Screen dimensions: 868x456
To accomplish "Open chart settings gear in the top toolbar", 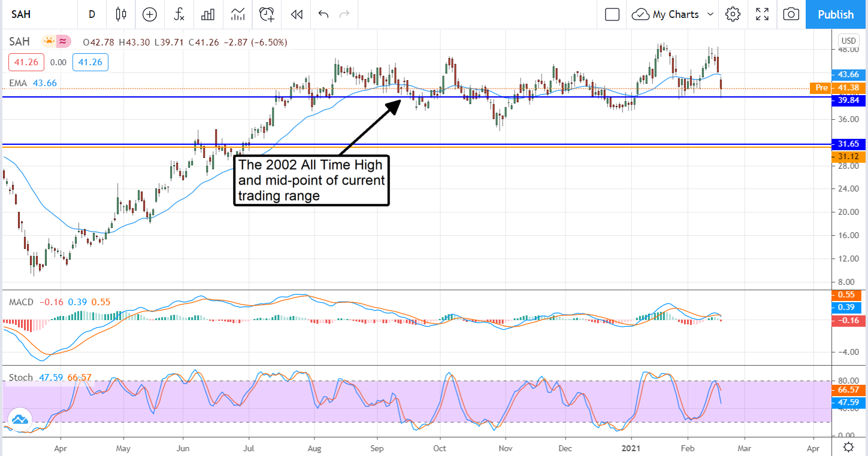I will 733,14.
